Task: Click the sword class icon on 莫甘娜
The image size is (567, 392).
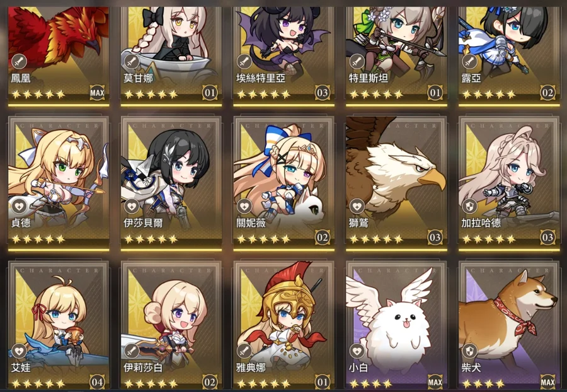Action: coord(132,62)
